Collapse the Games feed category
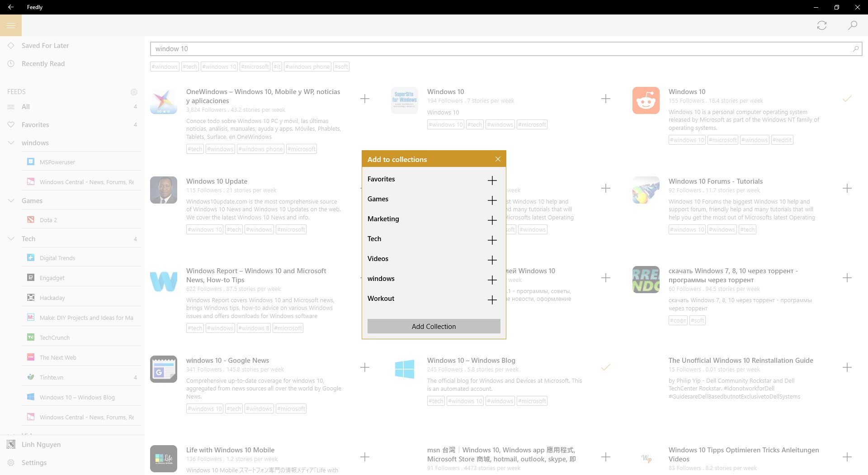Image resolution: width=868 pixels, height=475 pixels. coord(11,200)
